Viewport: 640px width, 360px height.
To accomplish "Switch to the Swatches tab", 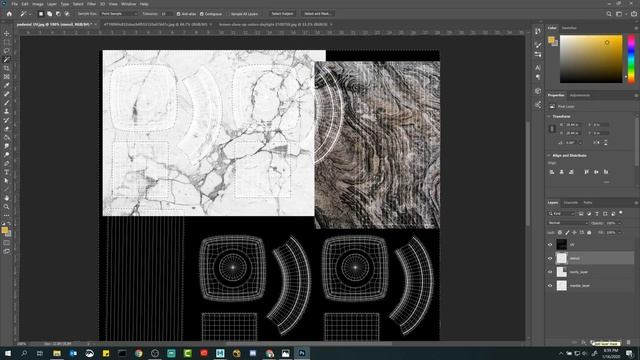I will click(569, 28).
